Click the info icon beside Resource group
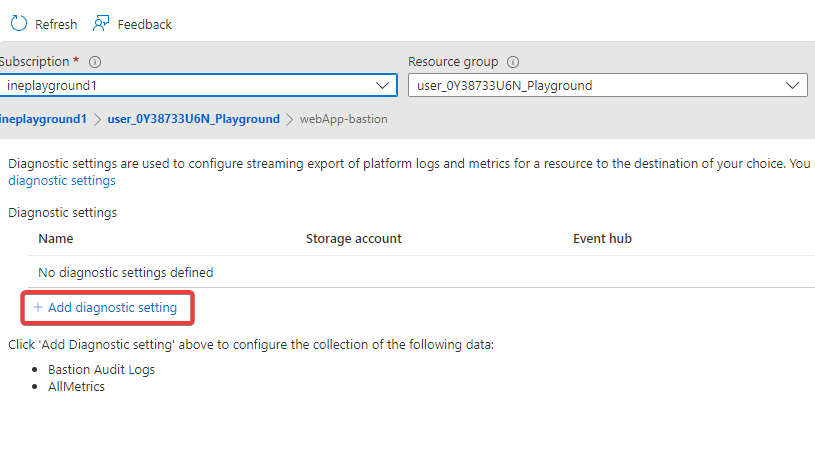This screenshot has height=456, width=815. [513, 62]
